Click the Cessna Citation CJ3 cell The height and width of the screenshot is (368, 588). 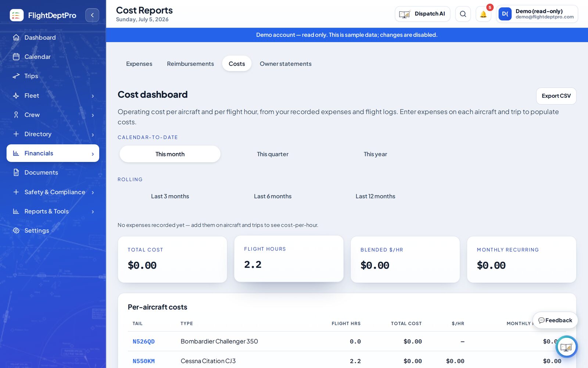(208, 361)
